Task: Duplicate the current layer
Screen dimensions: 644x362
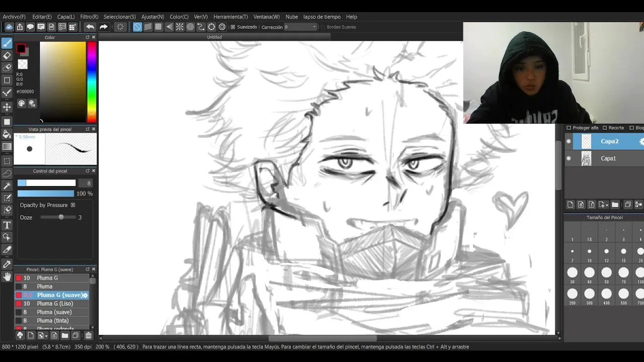Action: point(627,205)
